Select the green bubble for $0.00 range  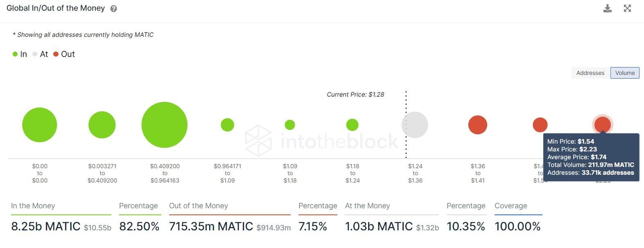[39, 124]
